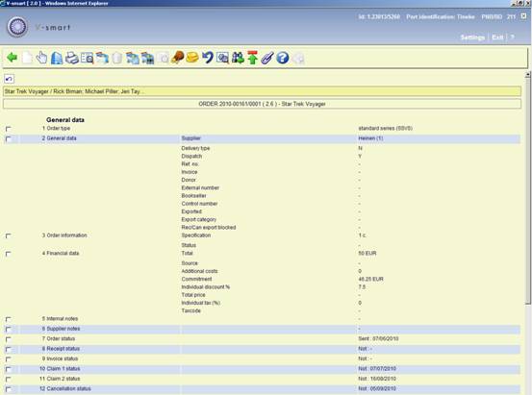Tick the Financial data checkbox
Screen dimensions: 532x395
pyautogui.click(x=8, y=254)
